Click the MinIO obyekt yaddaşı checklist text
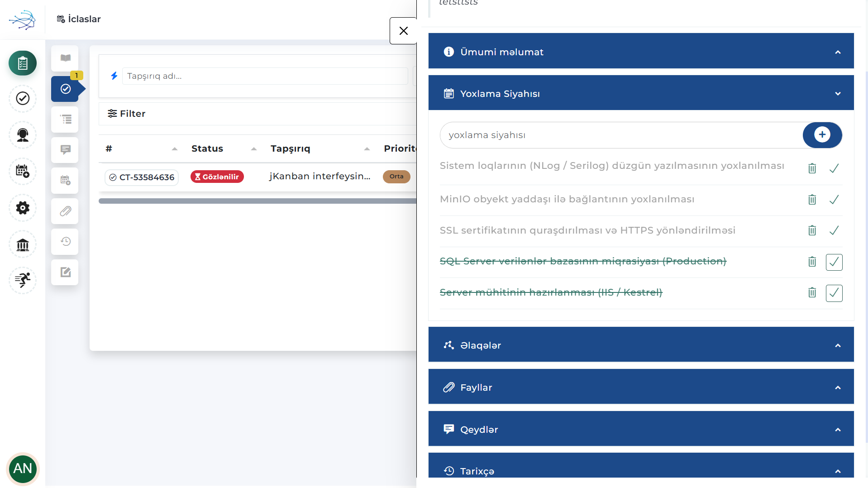This screenshot has width=868, height=488. coord(567,199)
